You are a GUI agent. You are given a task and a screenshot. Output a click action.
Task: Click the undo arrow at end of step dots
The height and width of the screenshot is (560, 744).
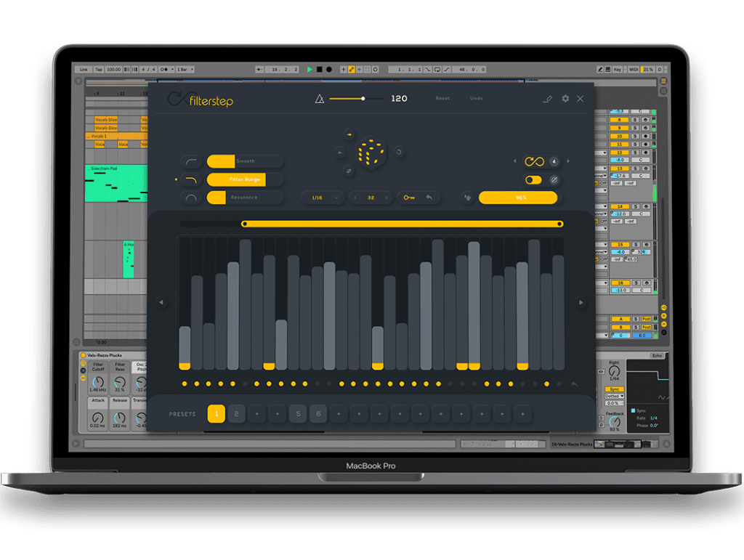574,384
